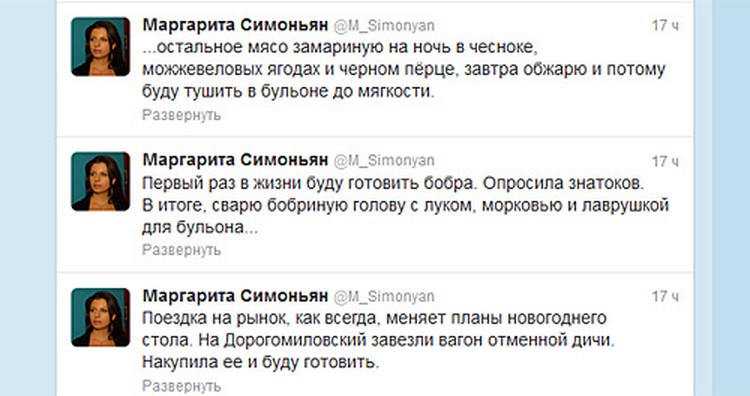
Task: Select the @M_Simonyan handle in the beaver tweet
Action: [x=384, y=161]
